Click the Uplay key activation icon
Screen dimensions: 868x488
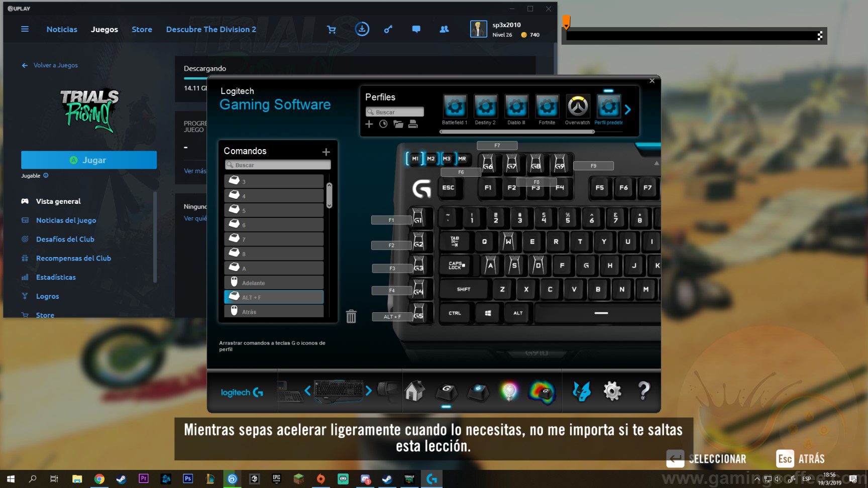tap(388, 29)
